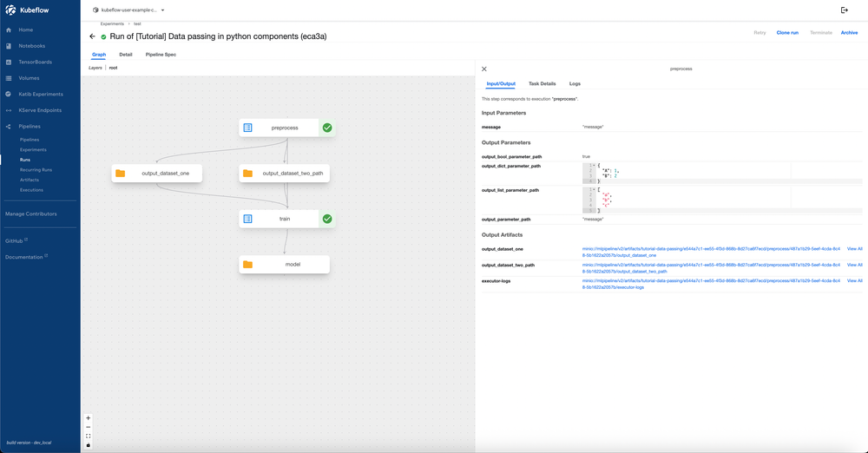868x453 pixels.
Task: Click the Notebooks book icon
Action: pos(9,46)
